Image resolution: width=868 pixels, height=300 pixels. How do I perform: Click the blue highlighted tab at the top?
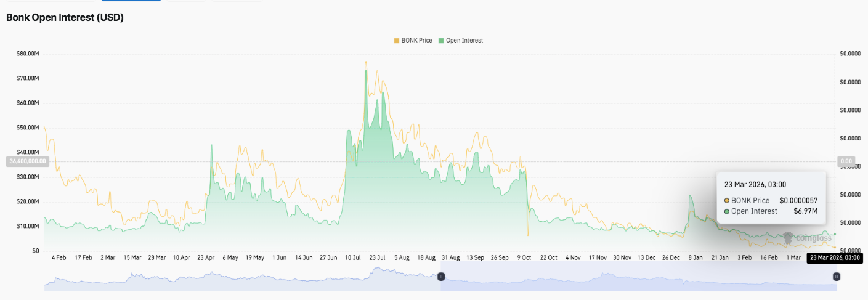coord(131,1)
